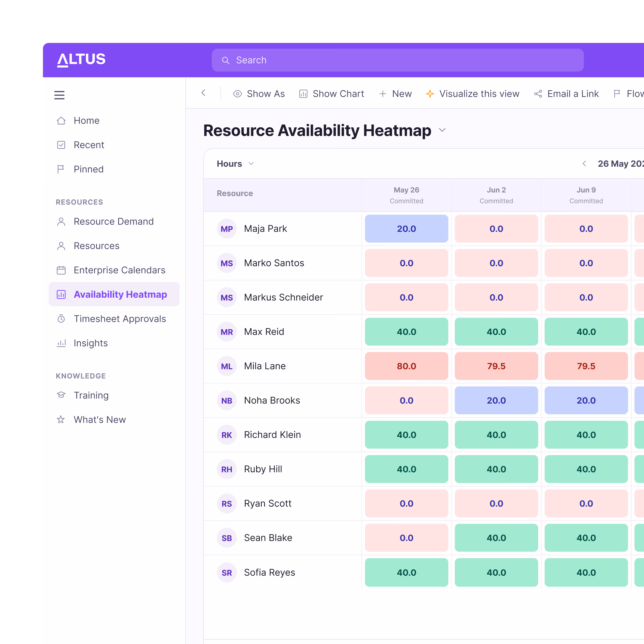
Task: Click the Availability Heatmap chart icon
Action: (61, 294)
